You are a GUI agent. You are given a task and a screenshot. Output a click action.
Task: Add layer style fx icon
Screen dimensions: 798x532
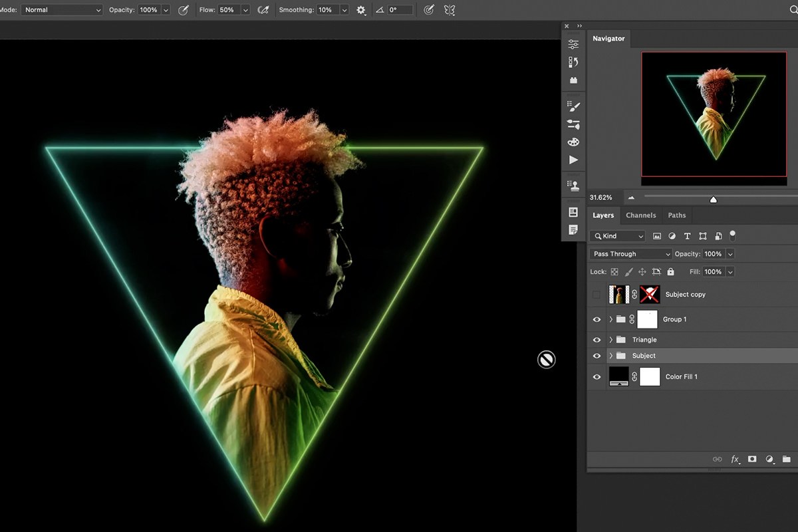(735, 459)
